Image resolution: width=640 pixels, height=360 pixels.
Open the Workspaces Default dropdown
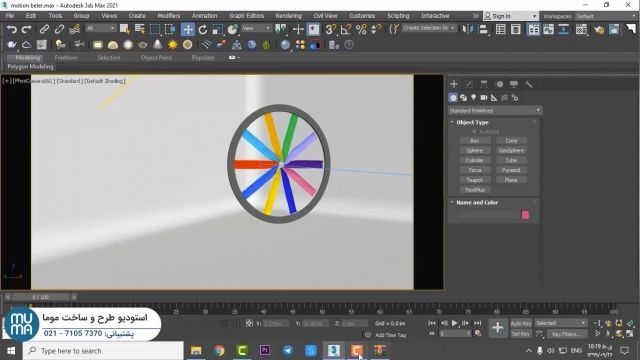click(606, 16)
